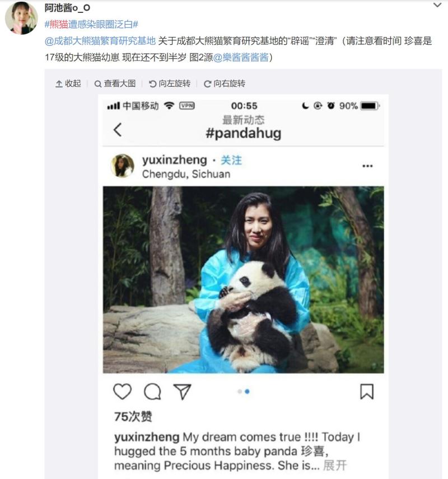The image size is (448, 479).
Task: Open @成都大熊猫繁育研究基地 mention link
Action: coord(100,41)
